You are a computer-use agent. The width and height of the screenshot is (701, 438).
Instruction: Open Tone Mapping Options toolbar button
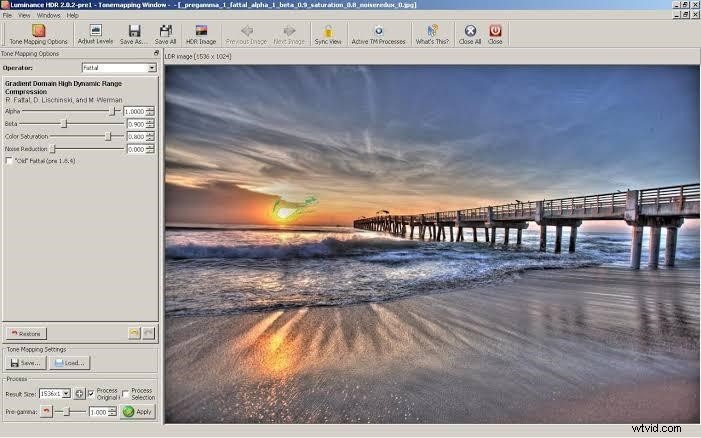pos(38,34)
